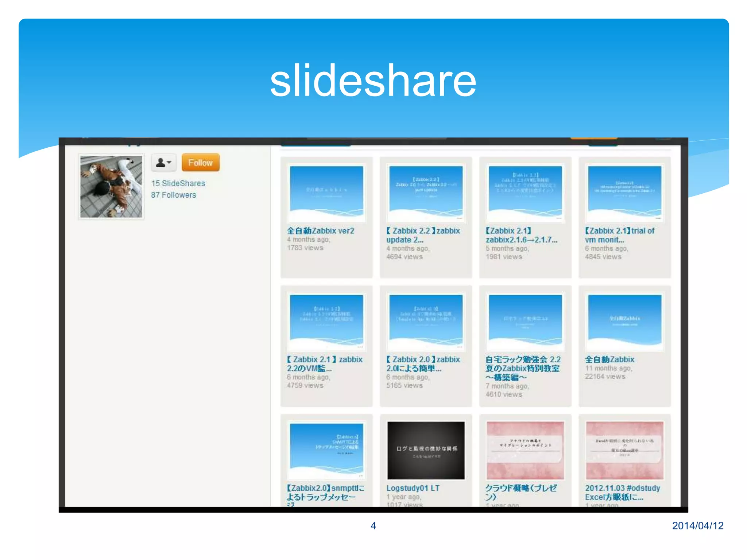Screen dimensions: 747x560
Task: Click the 【Zabbix 2.1】trial of vm monit... title
Action: pyautogui.click(x=620, y=235)
